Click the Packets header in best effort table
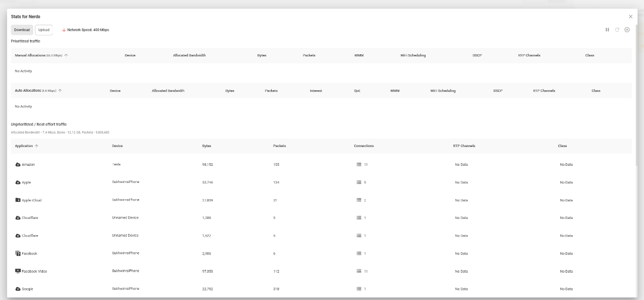Image resolution: width=644 pixels, height=300 pixels. tap(280, 146)
